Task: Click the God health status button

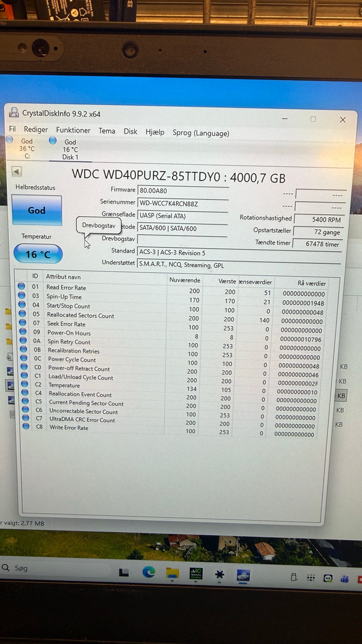Action: 37,210
